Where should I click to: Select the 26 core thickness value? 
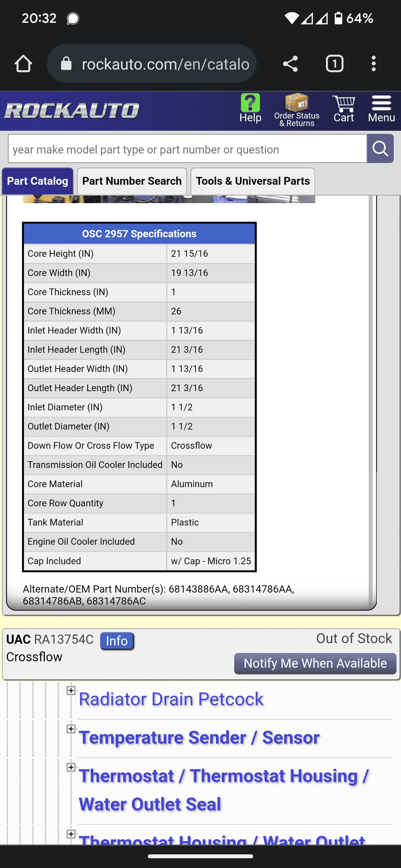[x=176, y=311]
